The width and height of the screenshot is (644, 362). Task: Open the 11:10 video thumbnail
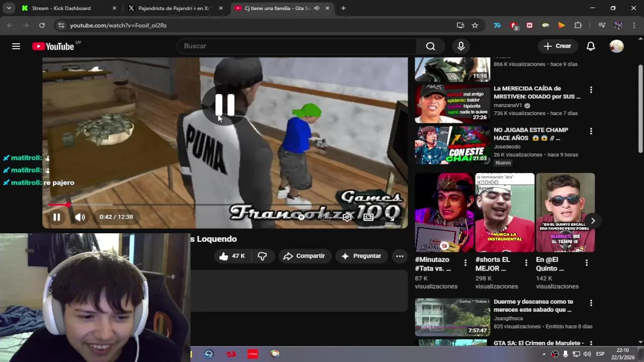(x=452, y=69)
